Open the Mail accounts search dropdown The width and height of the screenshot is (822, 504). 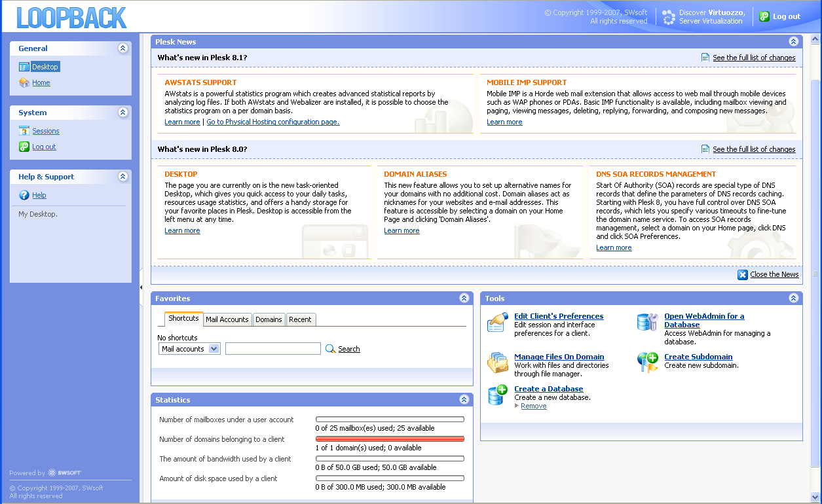[x=189, y=349]
